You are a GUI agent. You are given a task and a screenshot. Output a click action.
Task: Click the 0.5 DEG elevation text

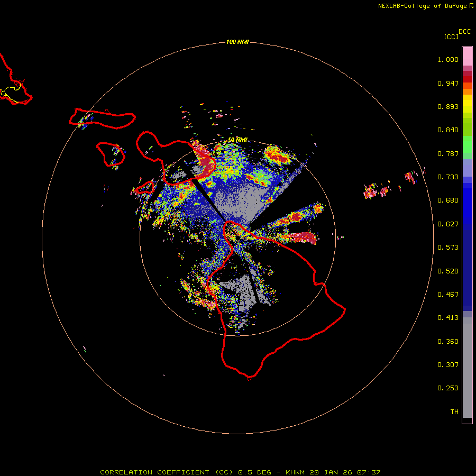click(256, 472)
